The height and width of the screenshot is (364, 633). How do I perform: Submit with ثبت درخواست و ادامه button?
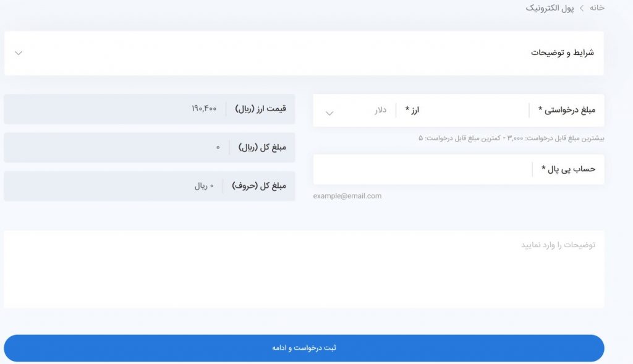(304, 348)
